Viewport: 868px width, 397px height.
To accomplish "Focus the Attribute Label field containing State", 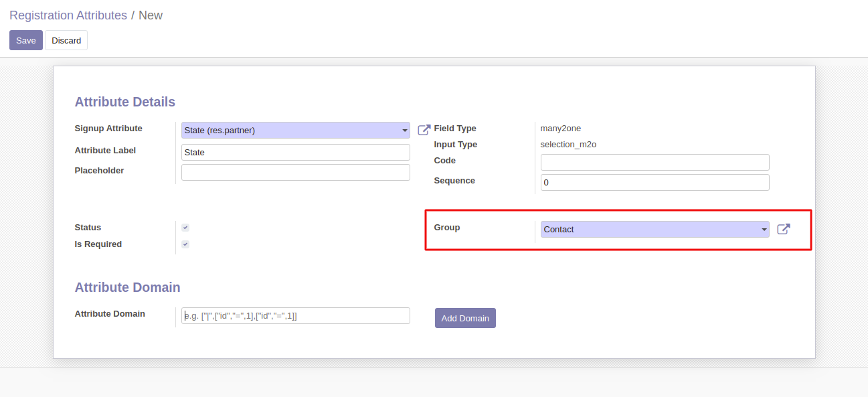I will [295, 153].
